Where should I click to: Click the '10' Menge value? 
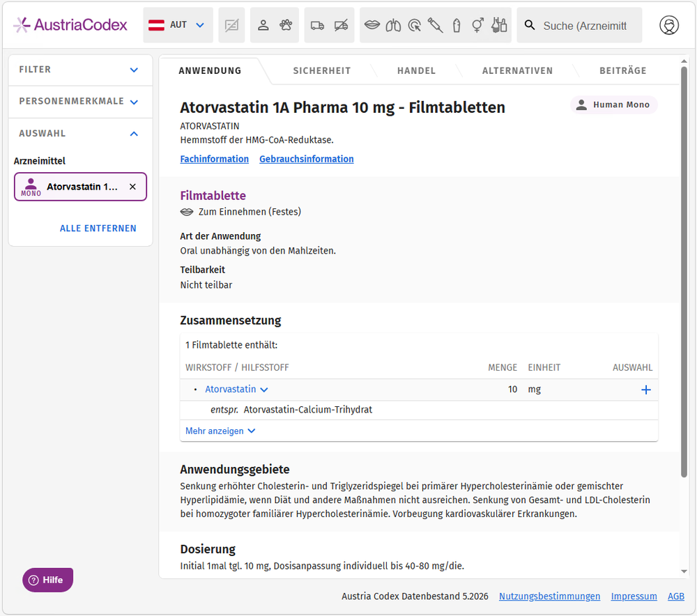(512, 390)
